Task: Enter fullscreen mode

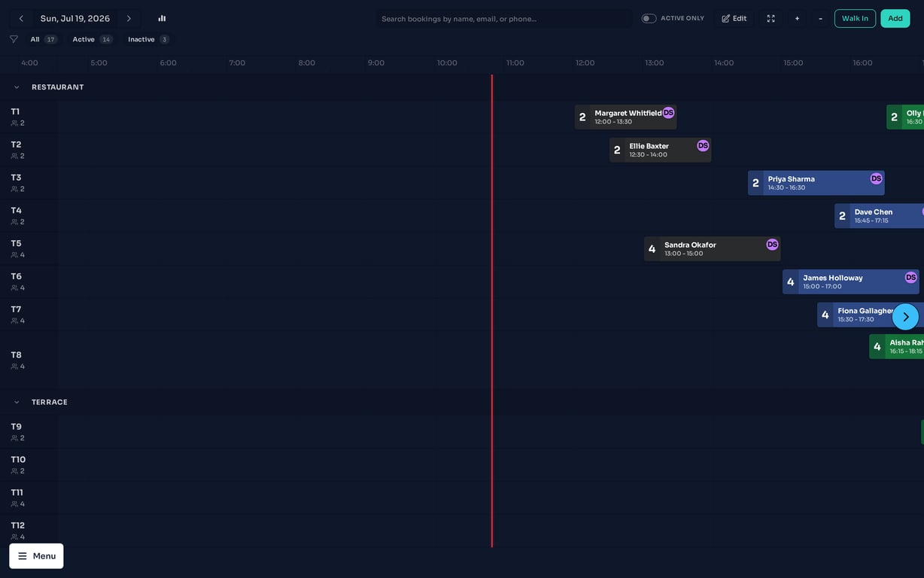Action: click(771, 19)
